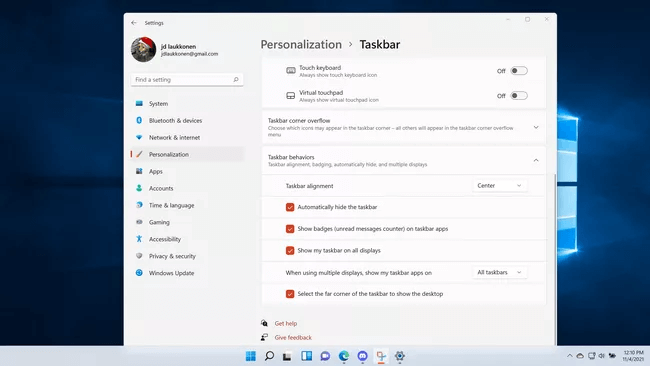Open Task View on the taskbar
This screenshot has height=366, width=650.
pos(287,356)
